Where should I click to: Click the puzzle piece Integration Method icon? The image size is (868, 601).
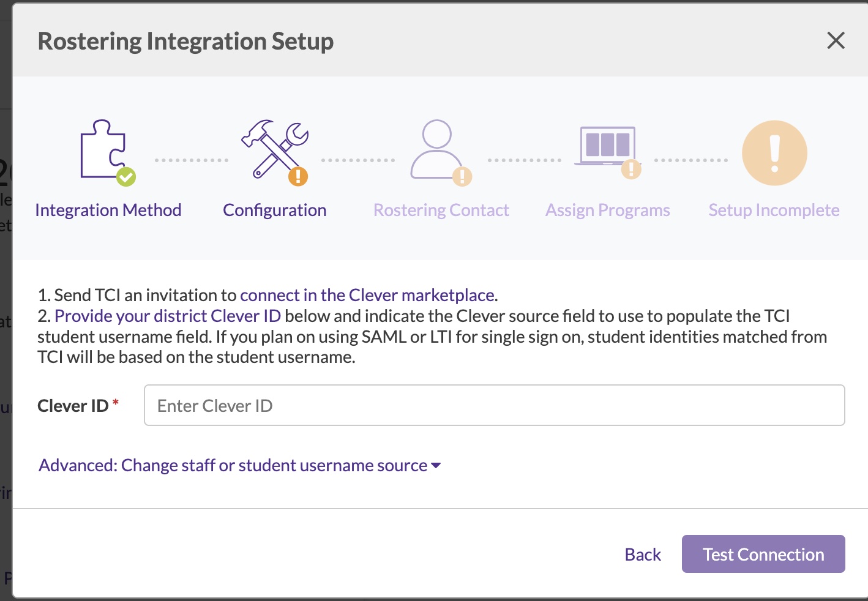click(x=103, y=149)
